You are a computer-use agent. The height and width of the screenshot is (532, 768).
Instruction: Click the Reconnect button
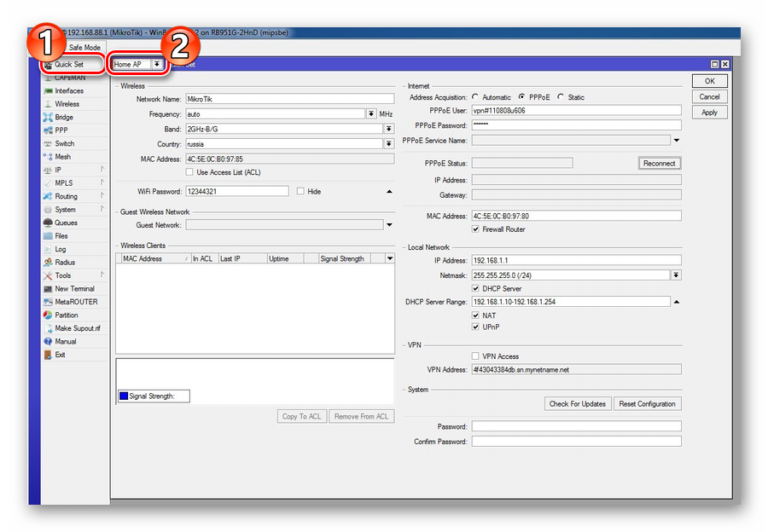tap(659, 163)
